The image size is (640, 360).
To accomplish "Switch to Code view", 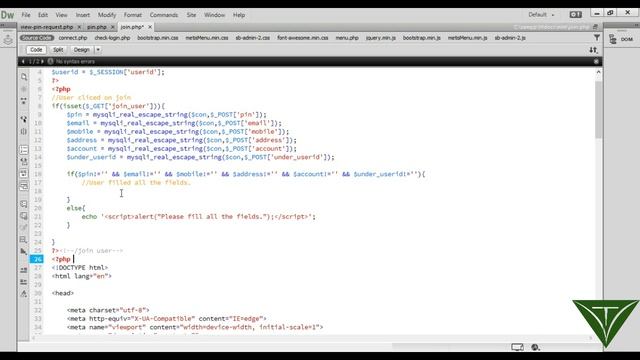I will coord(36,50).
